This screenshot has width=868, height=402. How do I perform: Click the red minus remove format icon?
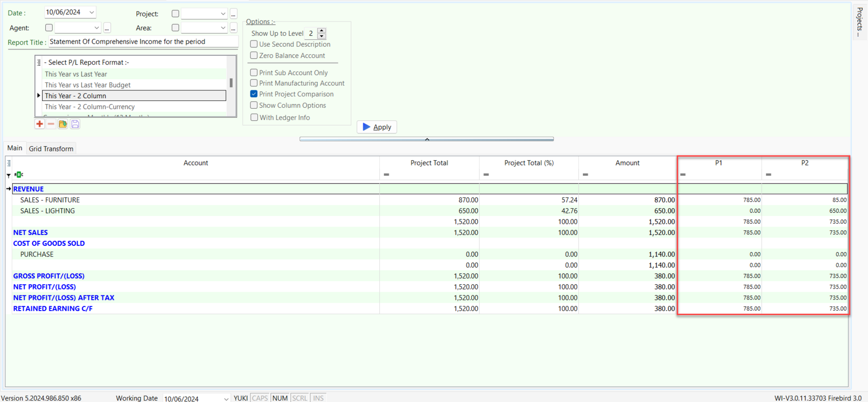pos(51,124)
